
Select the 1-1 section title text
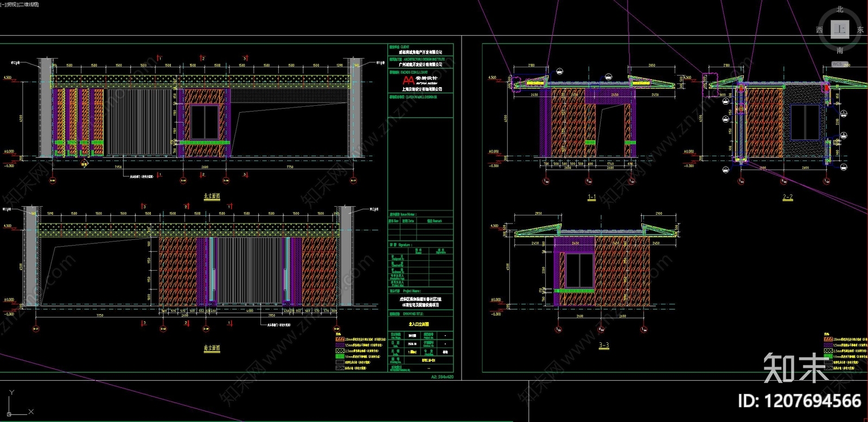point(591,197)
